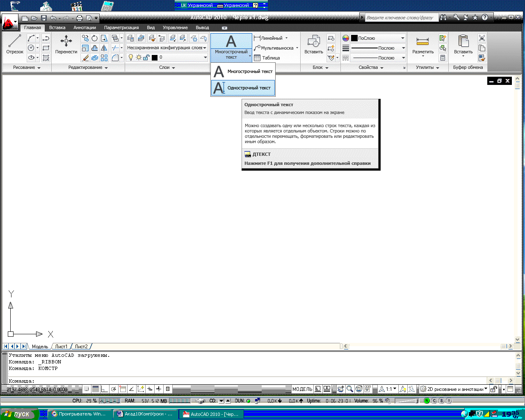Click the Zoom magnifier icon in status bar
The width and height of the screenshot is (525, 420).
pos(350,389)
